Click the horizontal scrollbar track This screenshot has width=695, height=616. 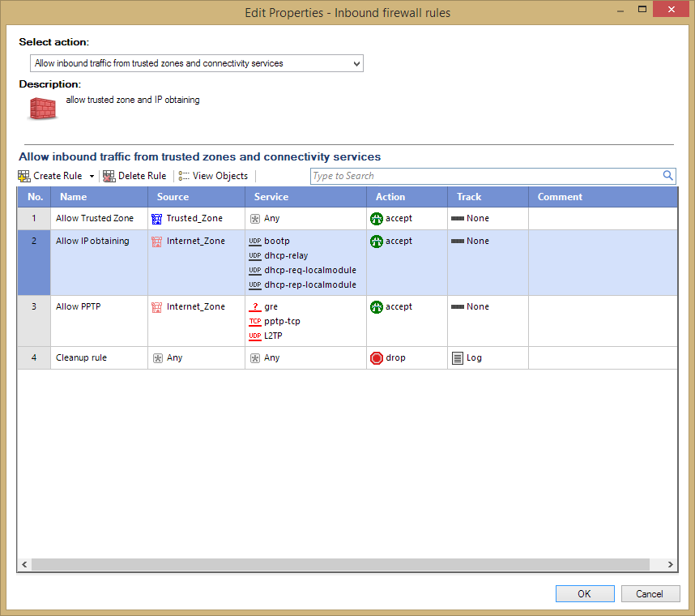[340, 565]
